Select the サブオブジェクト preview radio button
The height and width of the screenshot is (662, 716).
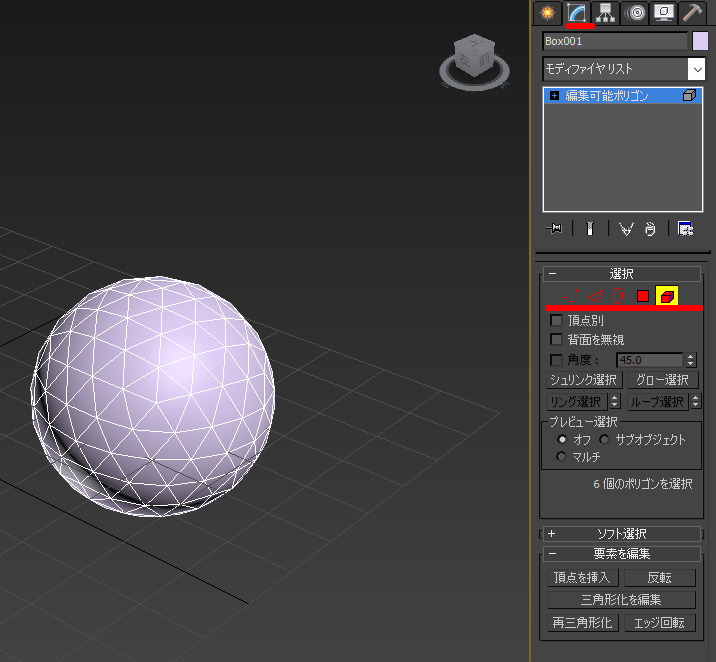click(x=605, y=440)
